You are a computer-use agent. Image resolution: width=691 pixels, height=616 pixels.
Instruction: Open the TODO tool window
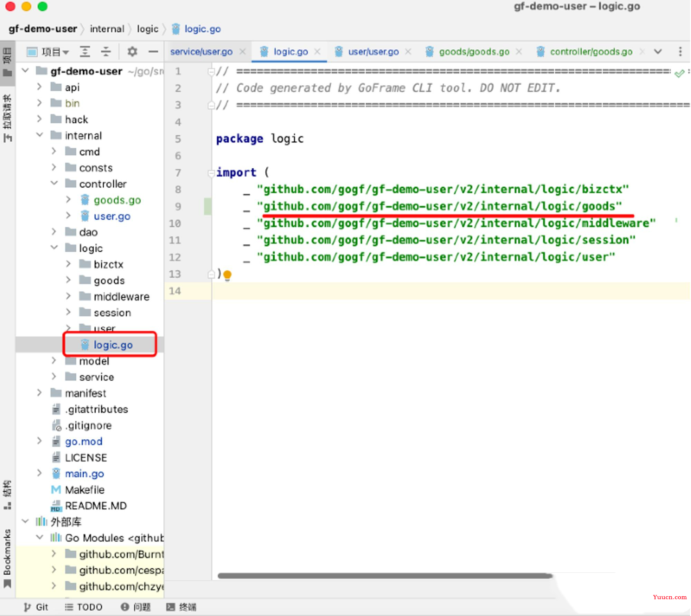tap(84, 607)
